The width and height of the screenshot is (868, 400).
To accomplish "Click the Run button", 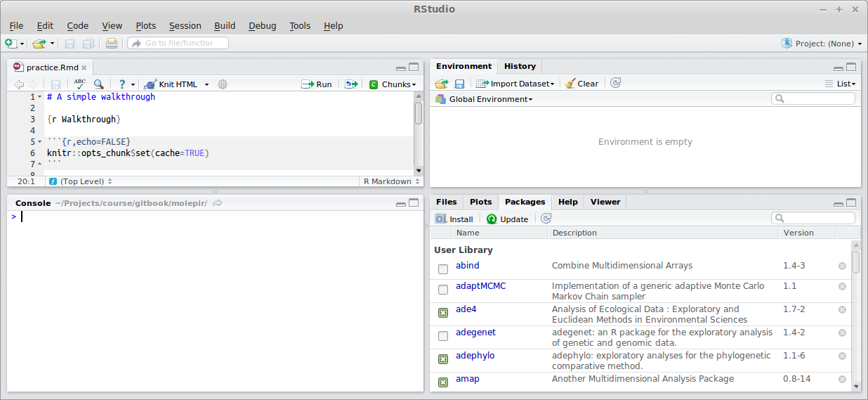I will pos(317,84).
